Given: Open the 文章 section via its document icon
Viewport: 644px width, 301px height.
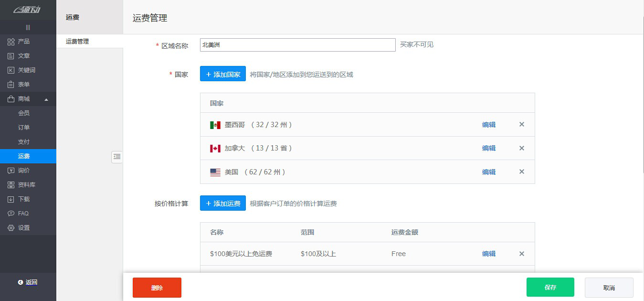Looking at the screenshot, I should 11,56.
